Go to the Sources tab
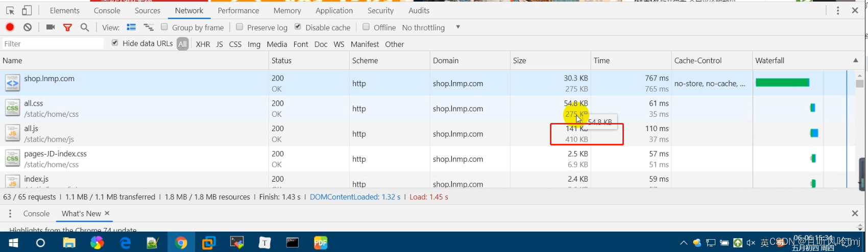The height and width of the screenshot is (252, 868). pos(148,10)
